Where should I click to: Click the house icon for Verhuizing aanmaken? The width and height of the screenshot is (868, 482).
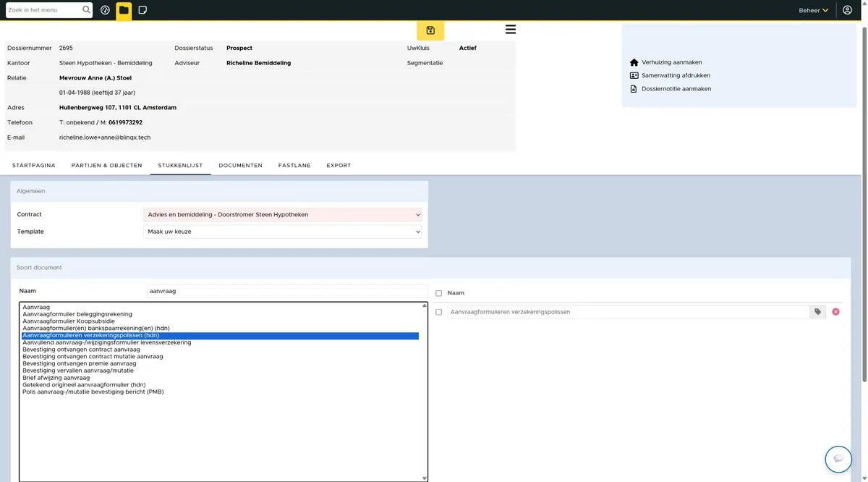click(x=634, y=62)
